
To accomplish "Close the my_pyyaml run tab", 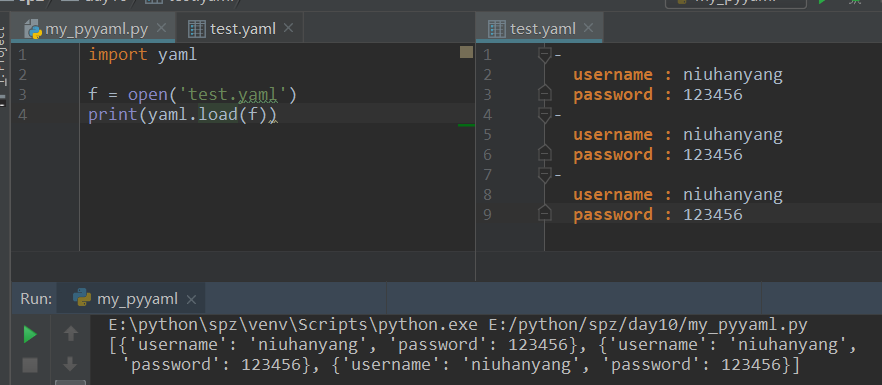I will 191,299.
